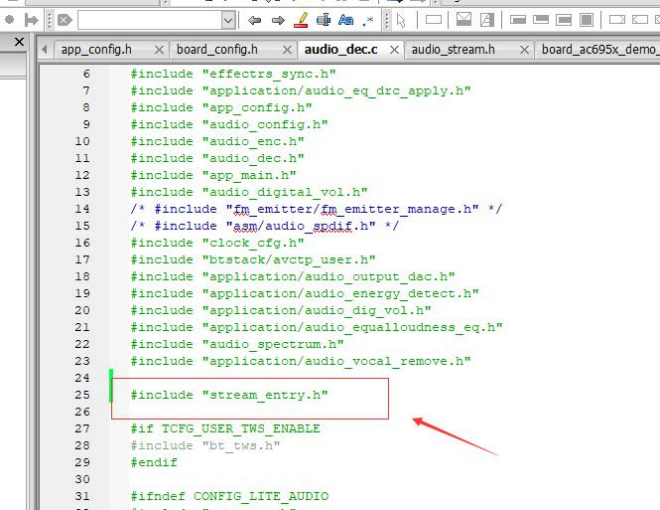
Task: Close the audio_stream.h tab
Action: [524, 50]
